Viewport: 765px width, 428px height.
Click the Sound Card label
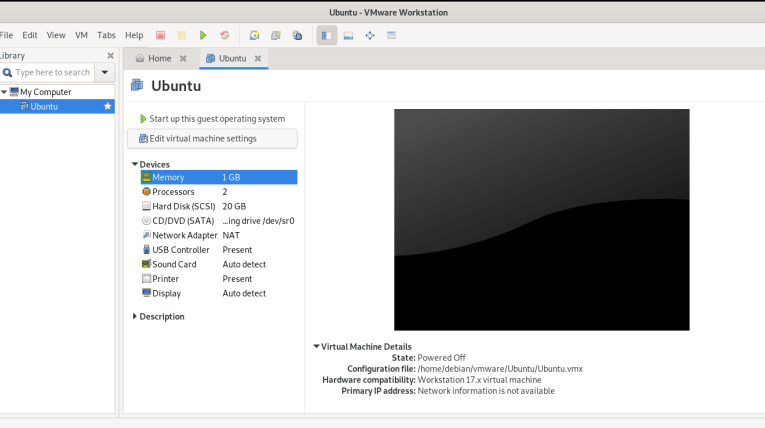click(174, 264)
